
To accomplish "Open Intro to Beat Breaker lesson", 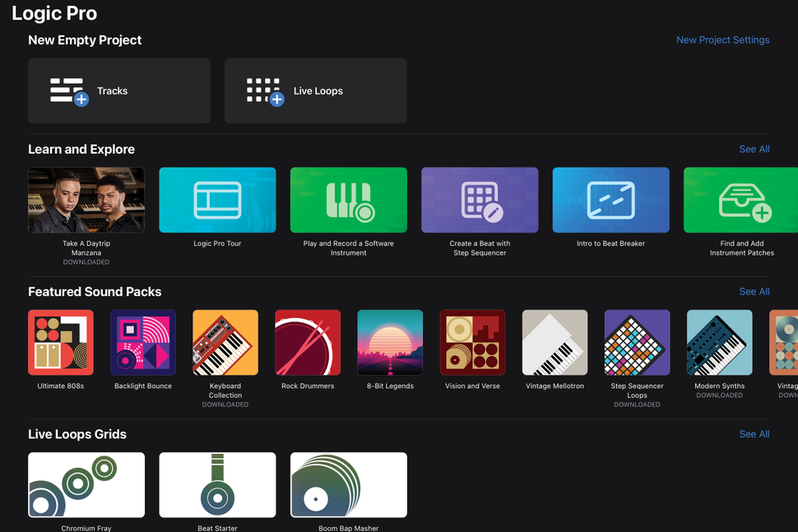I will (610, 199).
